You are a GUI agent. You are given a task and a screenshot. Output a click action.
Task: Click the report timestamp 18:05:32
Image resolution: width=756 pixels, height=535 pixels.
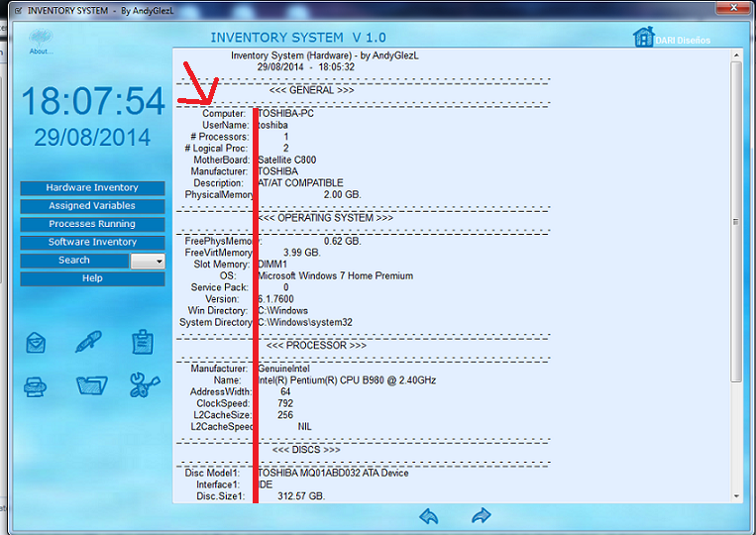(337, 67)
